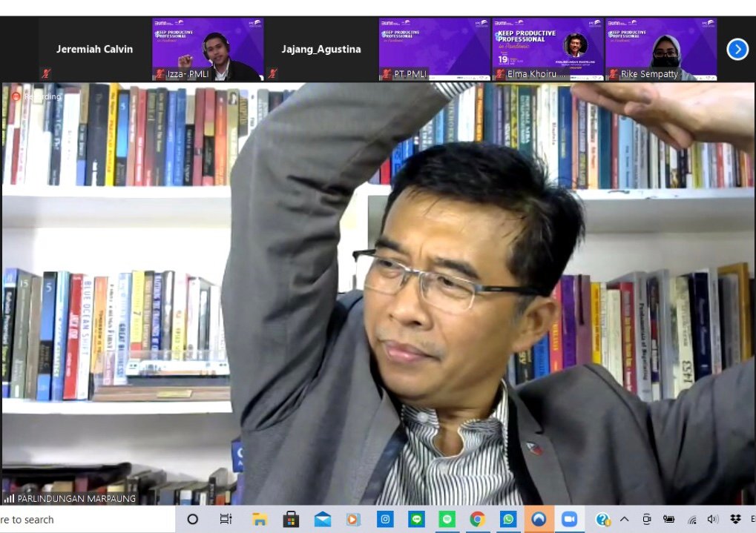The image size is (756, 533).
Task: Select the Izza- PMLI video thumbnail
Action: click(208, 49)
